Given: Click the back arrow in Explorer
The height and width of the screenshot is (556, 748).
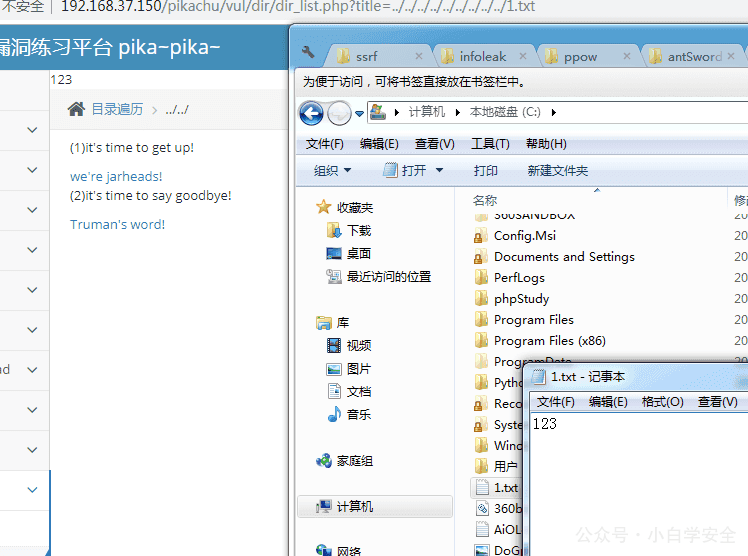Looking at the screenshot, I should (311, 113).
